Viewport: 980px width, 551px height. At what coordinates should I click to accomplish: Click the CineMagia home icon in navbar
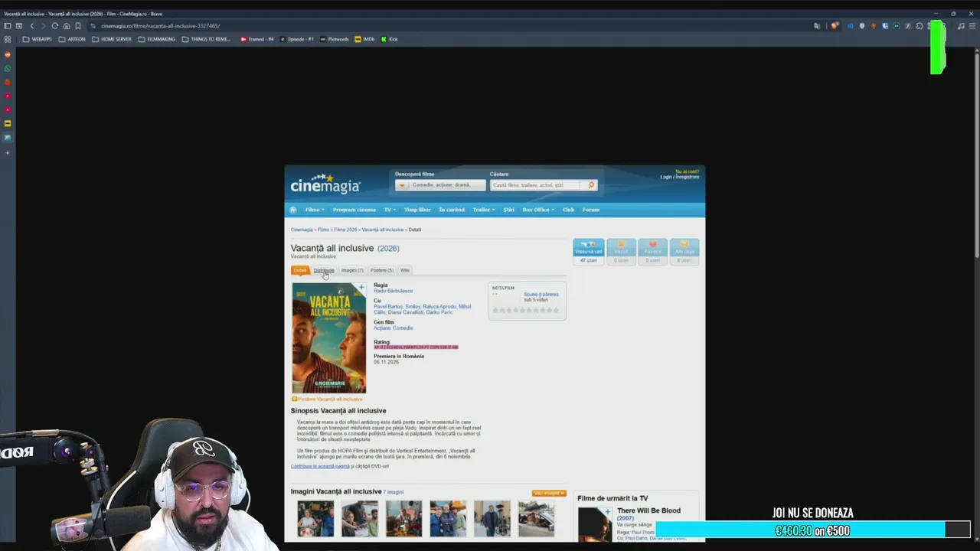click(x=292, y=210)
